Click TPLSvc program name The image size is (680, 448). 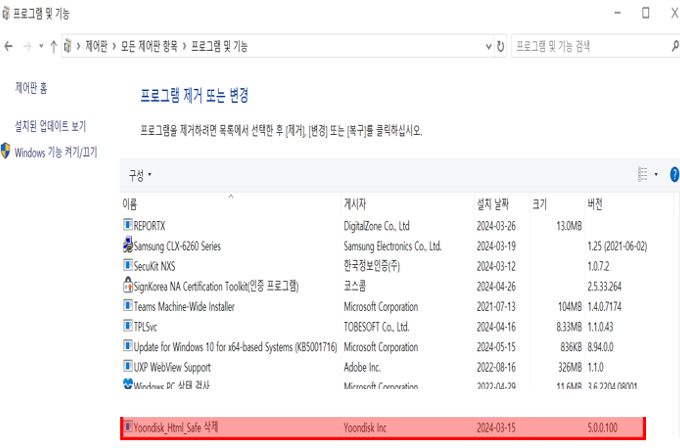pyautogui.click(x=145, y=327)
